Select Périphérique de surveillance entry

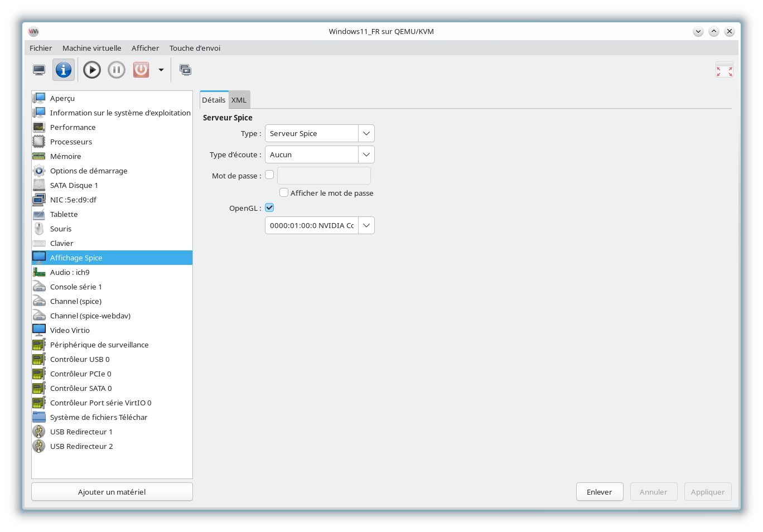[112, 345]
